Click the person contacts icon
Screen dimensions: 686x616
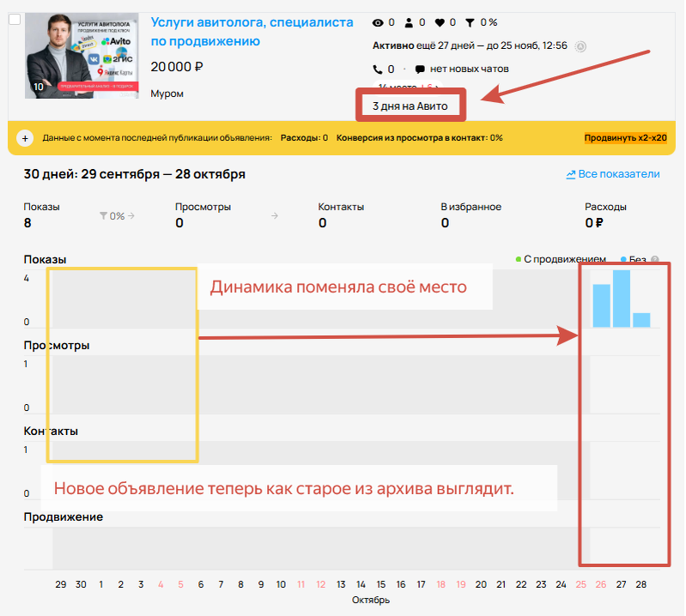pyautogui.click(x=409, y=22)
